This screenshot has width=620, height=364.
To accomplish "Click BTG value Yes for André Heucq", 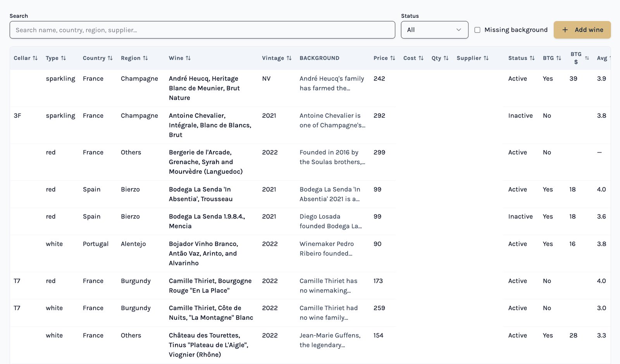I will 548,79.
